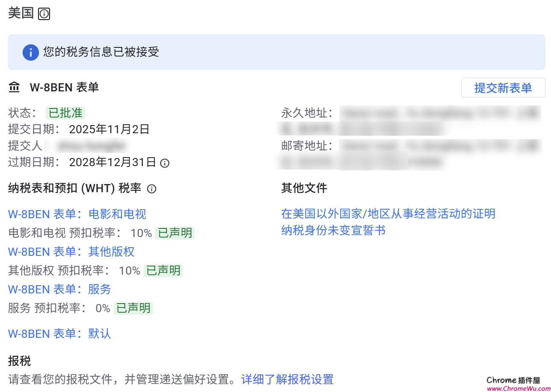Click the 已声明 badge beside 电影和电视 rate
Image resolution: width=551 pixels, height=392 pixels.
click(174, 233)
